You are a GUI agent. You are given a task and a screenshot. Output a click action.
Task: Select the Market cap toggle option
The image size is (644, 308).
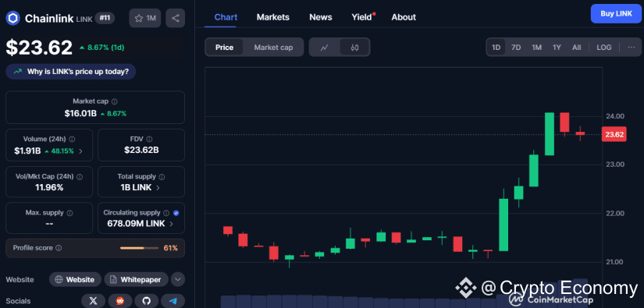point(273,48)
